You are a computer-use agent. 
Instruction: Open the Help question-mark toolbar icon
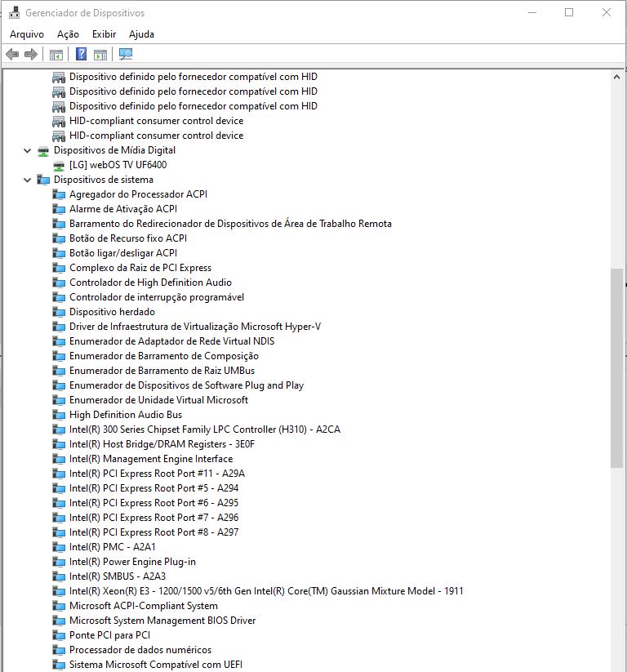(x=81, y=55)
